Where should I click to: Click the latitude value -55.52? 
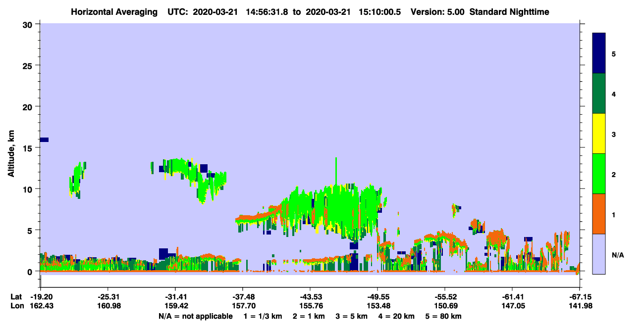[444, 297]
